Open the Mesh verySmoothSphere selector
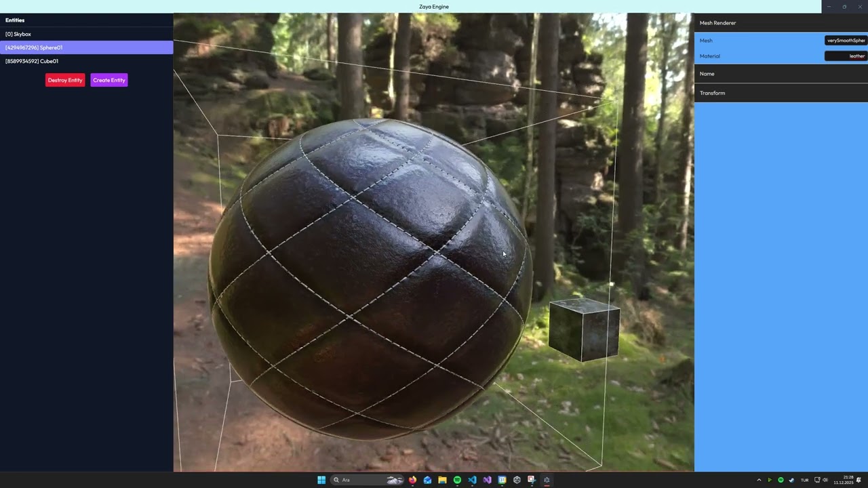The image size is (868, 488). [846, 41]
